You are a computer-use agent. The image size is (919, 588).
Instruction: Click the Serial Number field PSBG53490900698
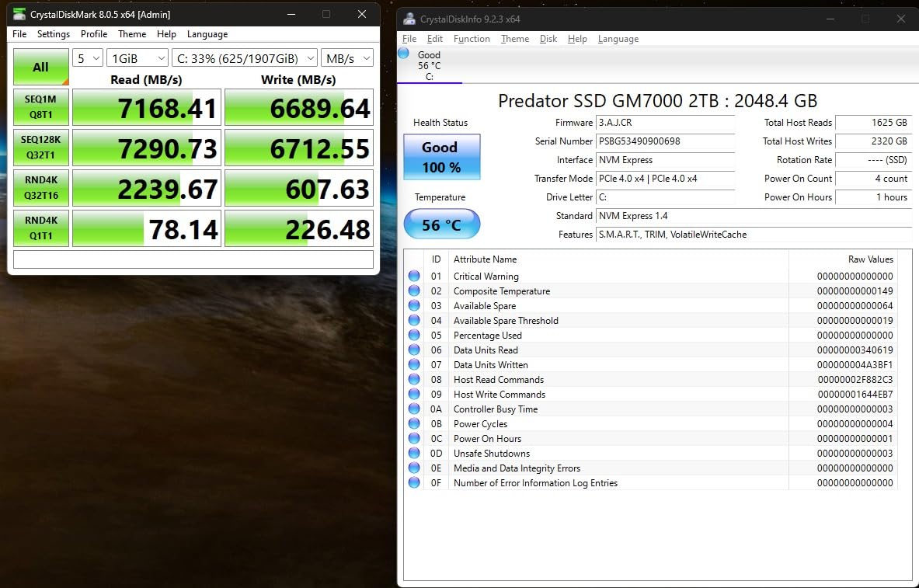tap(665, 141)
